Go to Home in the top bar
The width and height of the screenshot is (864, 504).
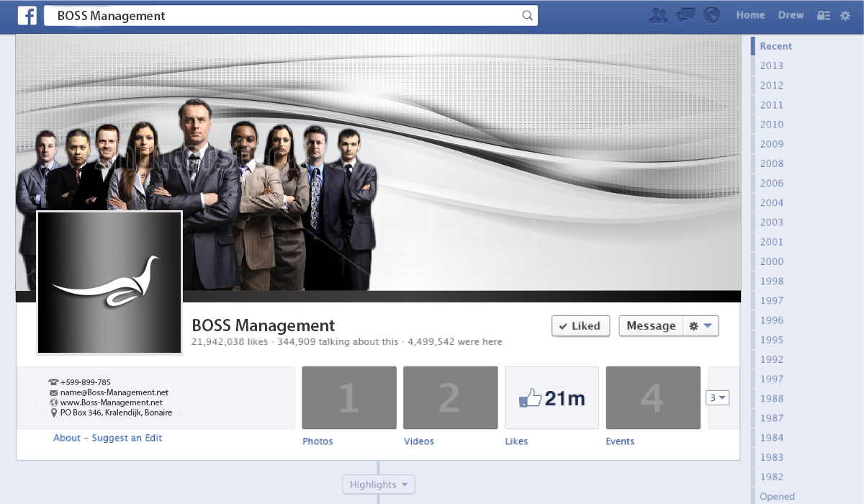750,15
